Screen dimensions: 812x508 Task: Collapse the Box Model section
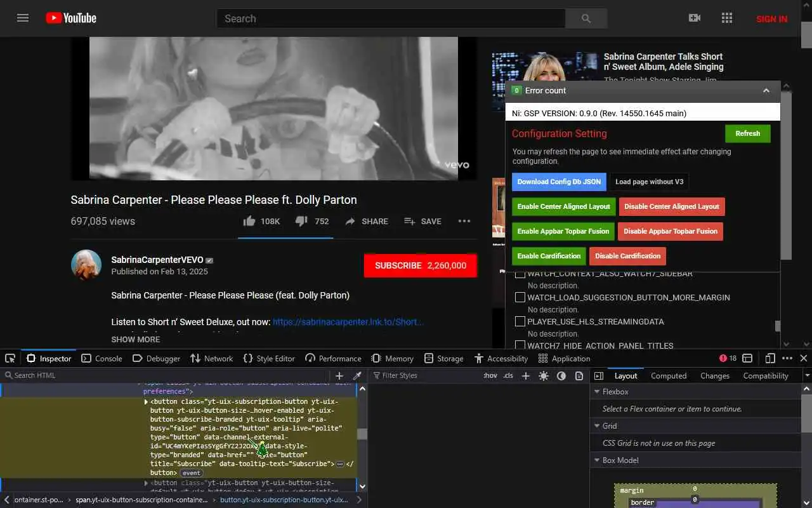(x=597, y=460)
